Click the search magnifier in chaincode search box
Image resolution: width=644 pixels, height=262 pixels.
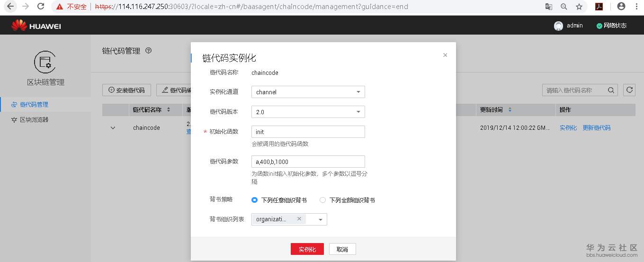(x=611, y=90)
